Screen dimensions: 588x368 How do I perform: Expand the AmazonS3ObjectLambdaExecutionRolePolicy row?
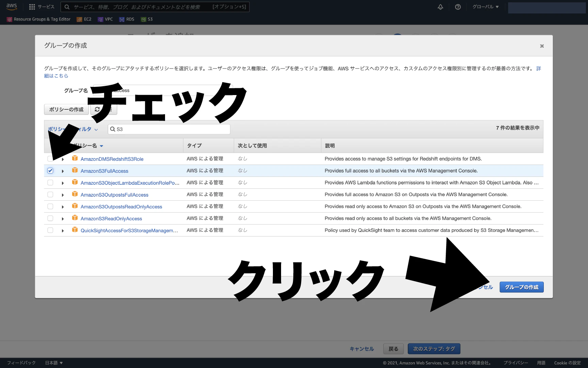coord(63,183)
